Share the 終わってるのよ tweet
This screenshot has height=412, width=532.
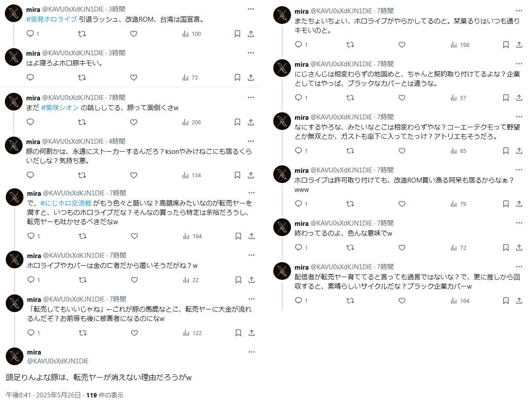(x=519, y=248)
